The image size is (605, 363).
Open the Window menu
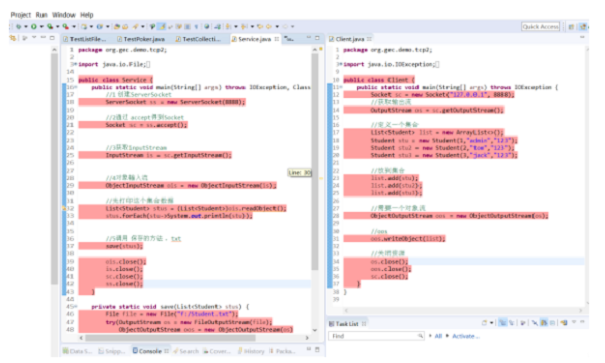point(64,15)
